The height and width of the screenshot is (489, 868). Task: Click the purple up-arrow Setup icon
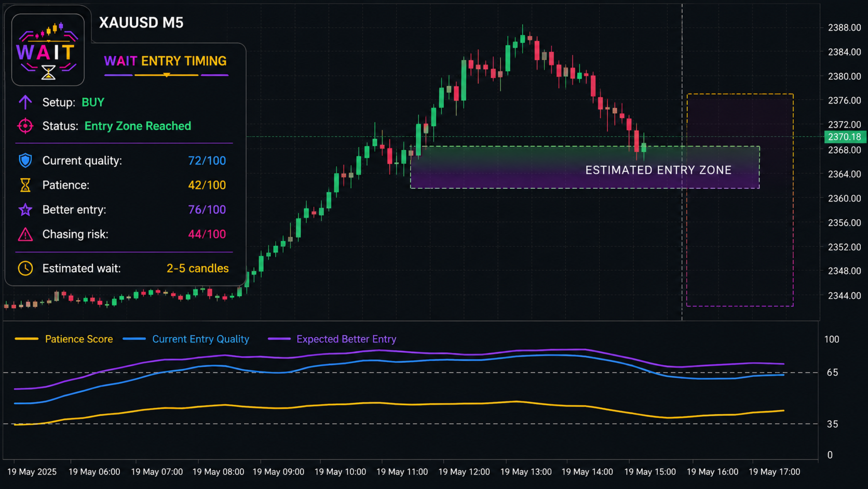coord(25,102)
